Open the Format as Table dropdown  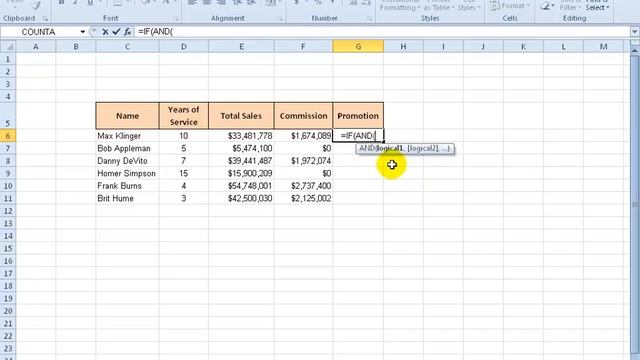click(438, 6)
